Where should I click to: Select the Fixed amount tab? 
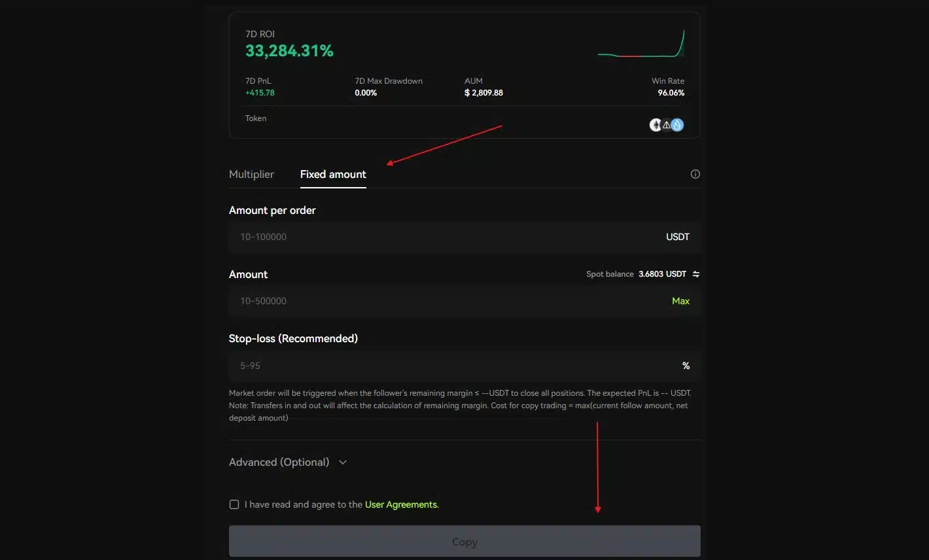[x=333, y=174]
